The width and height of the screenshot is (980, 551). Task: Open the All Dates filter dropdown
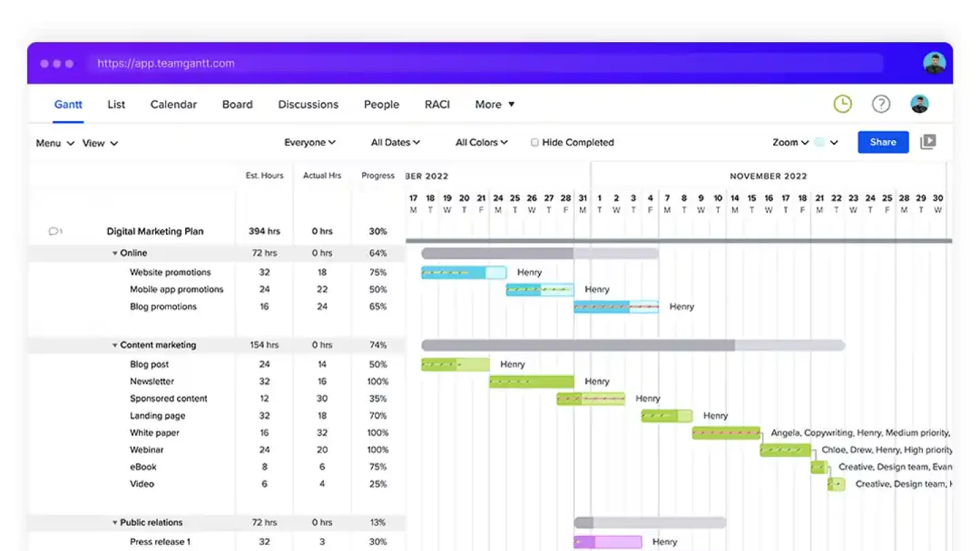tap(395, 142)
